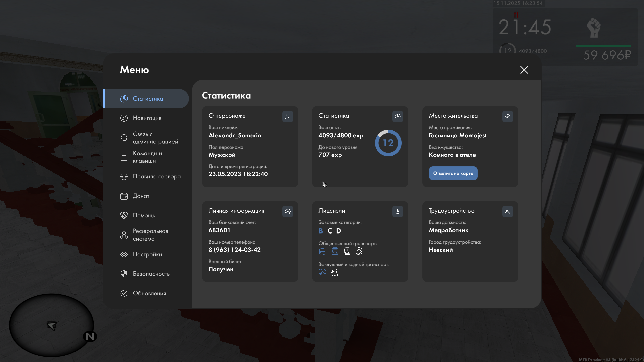Click the document icon in Лицензии card
Screen dimensions: 644x362
[398, 211]
